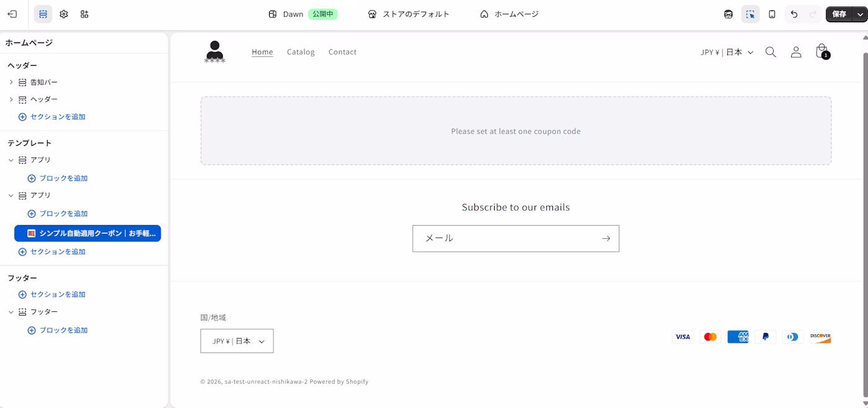Switch to the Catalog tab in preview
The width and height of the screenshot is (868, 408).
pyautogui.click(x=301, y=51)
